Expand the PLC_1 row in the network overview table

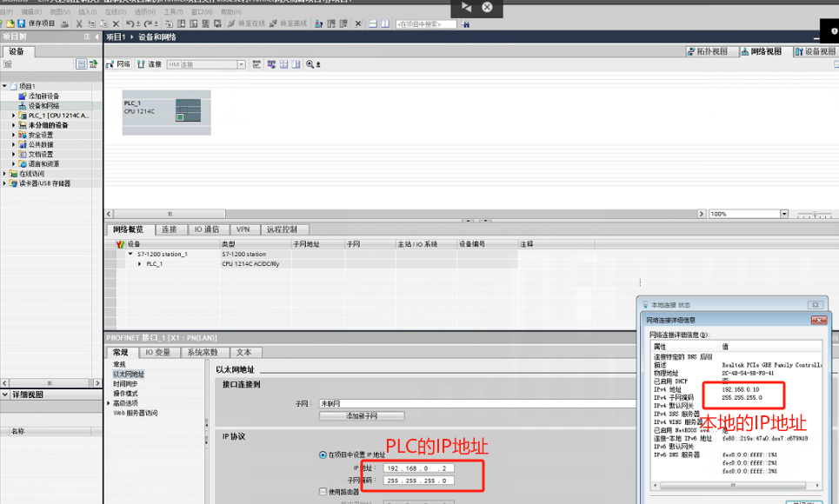(140, 264)
